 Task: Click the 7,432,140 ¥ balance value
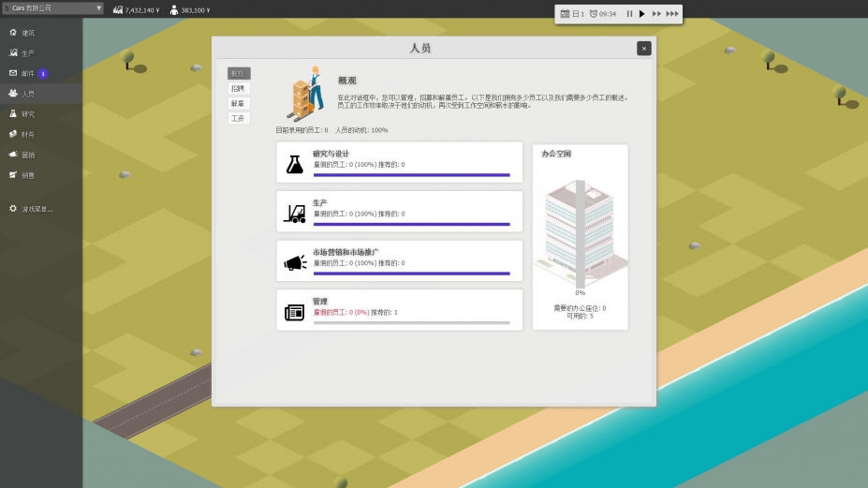click(142, 10)
